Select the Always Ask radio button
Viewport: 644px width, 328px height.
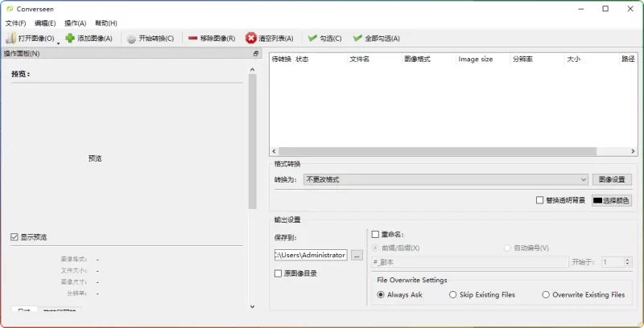tap(381, 294)
